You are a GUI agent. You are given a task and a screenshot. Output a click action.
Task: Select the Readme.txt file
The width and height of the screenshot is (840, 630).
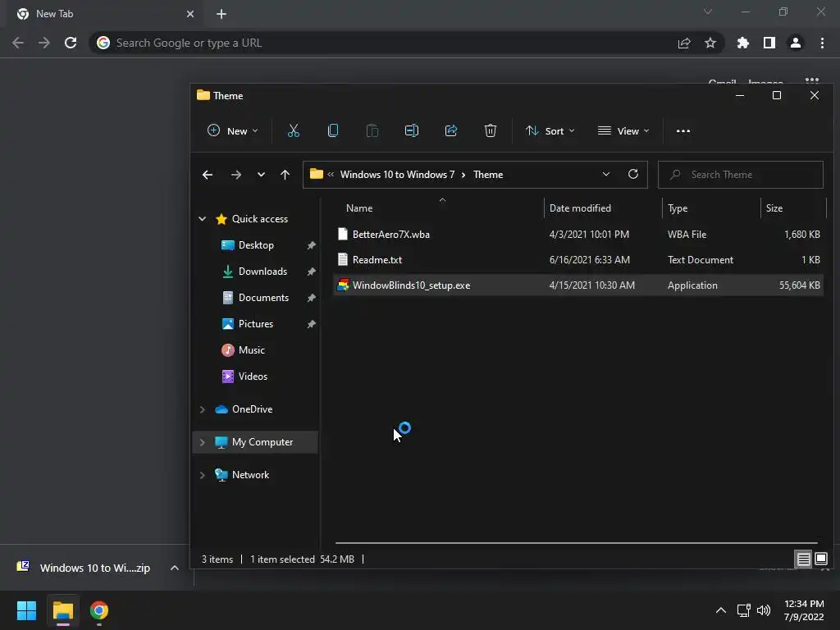click(578, 260)
